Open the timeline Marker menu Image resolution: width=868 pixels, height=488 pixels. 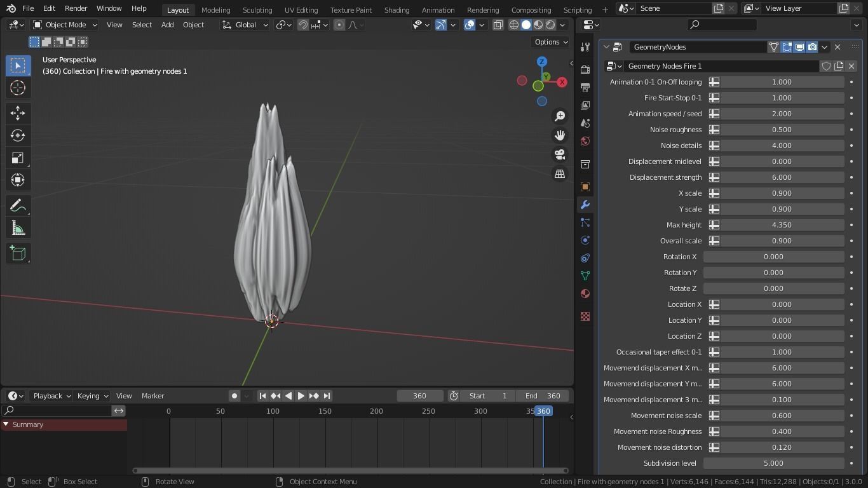tap(153, 396)
